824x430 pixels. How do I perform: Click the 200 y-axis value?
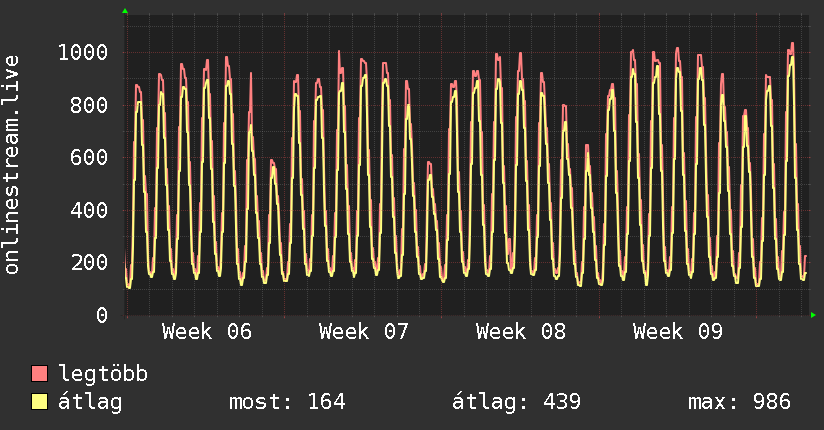89,263
